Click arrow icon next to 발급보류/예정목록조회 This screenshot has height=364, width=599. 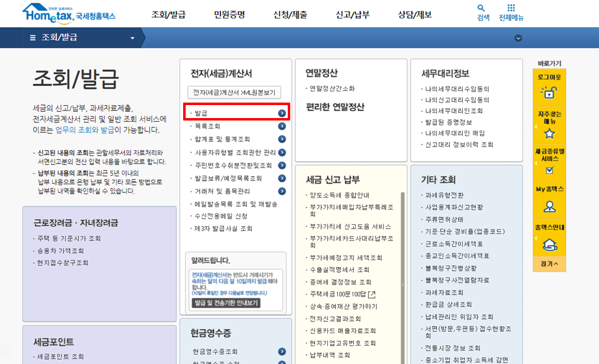282,178
